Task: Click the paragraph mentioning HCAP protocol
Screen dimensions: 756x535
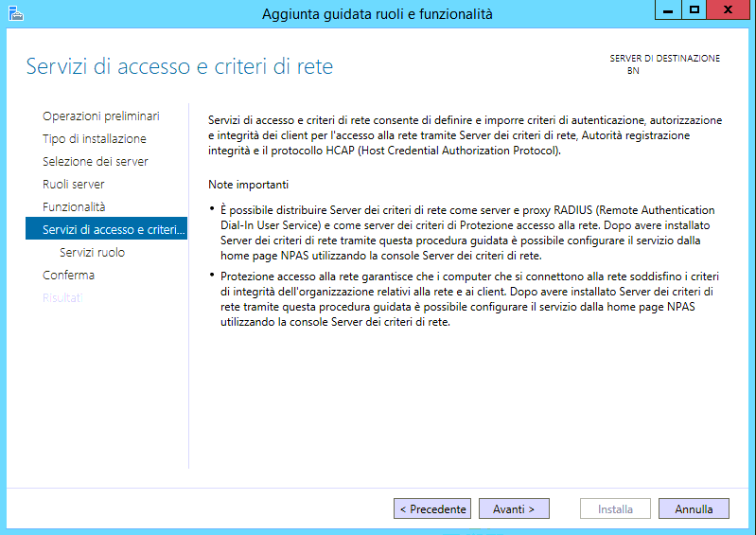Action: [x=466, y=135]
